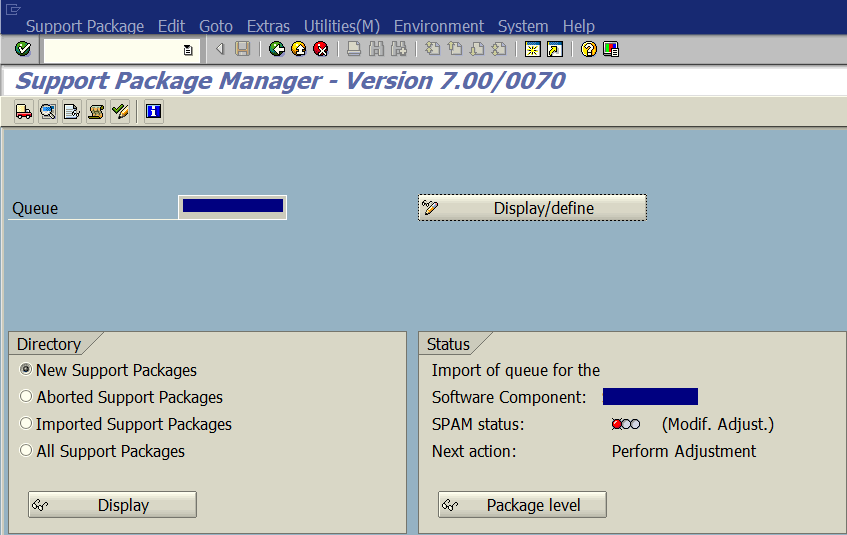This screenshot has width=847, height=535.
Task: Click the Find Next binoculars icon
Action: pos(399,49)
